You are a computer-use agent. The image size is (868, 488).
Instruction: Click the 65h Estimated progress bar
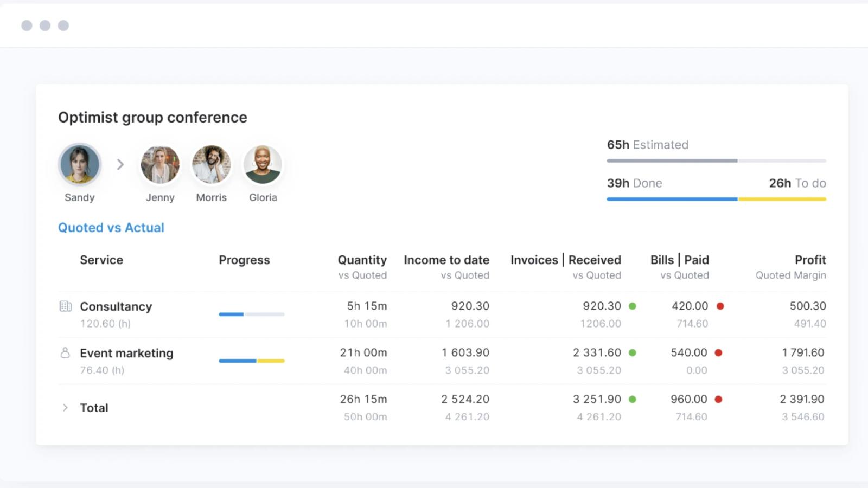pyautogui.click(x=717, y=160)
